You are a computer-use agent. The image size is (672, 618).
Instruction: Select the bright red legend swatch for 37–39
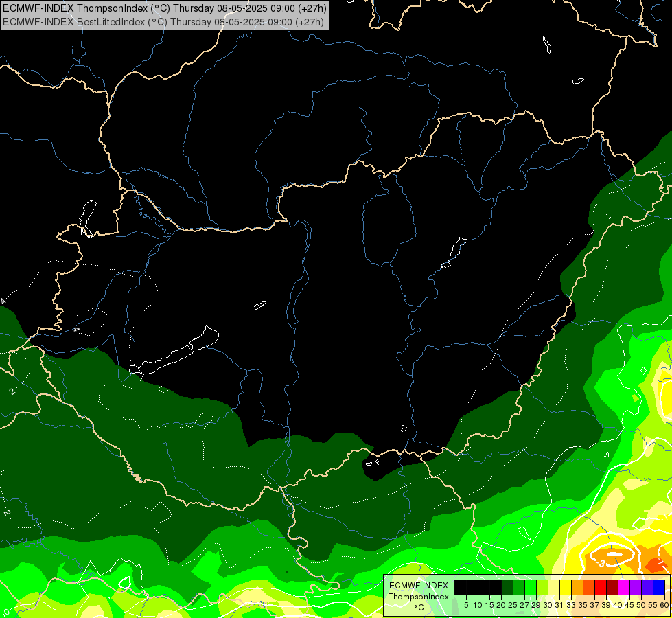601,587
